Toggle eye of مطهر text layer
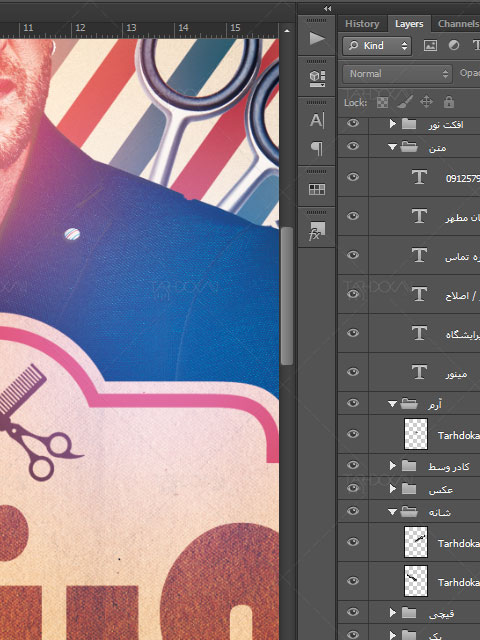This screenshot has width=480, height=640. click(353, 216)
